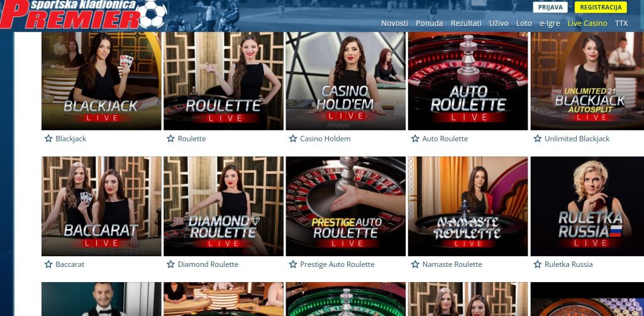Favorite the Blackjack game with star icon
This screenshot has height=316, width=644.
coord(48,138)
